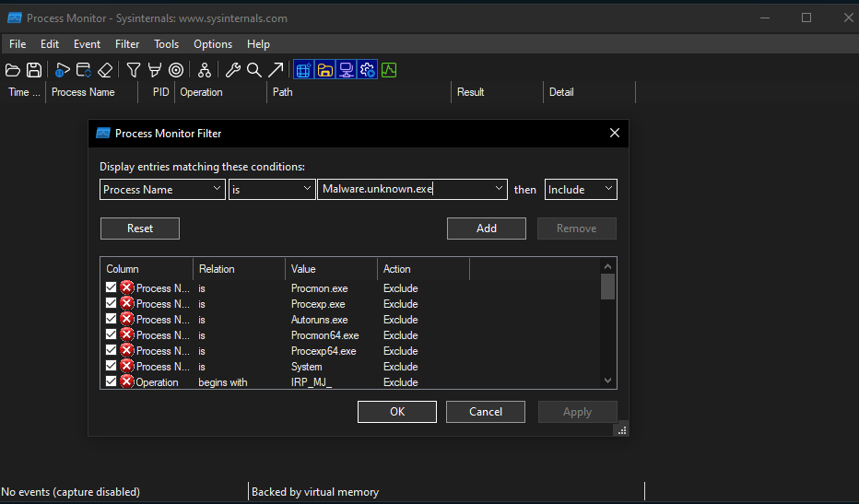Click the Find magnifier toolbar icon
The image size is (859, 504).
coord(253,70)
